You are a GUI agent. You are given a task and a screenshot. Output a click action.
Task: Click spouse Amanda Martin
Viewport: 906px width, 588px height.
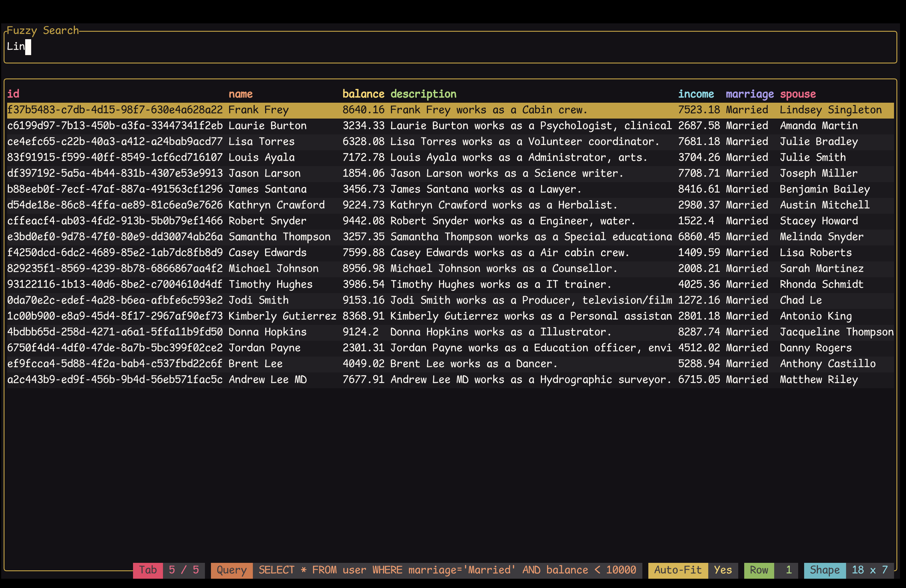pyautogui.click(x=819, y=126)
